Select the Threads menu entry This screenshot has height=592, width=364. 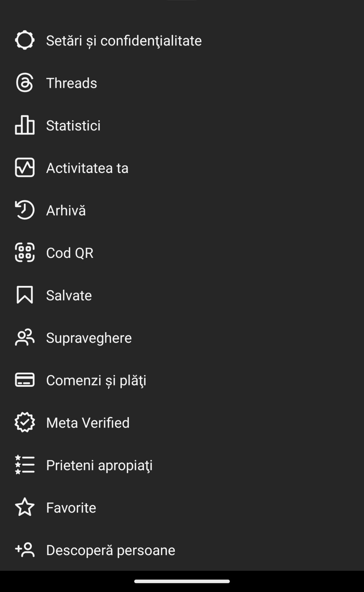point(71,83)
